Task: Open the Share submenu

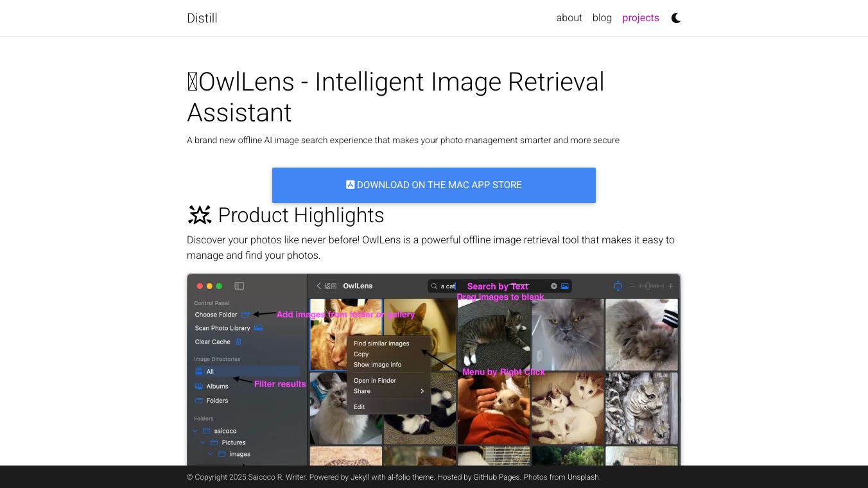Action: click(388, 391)
